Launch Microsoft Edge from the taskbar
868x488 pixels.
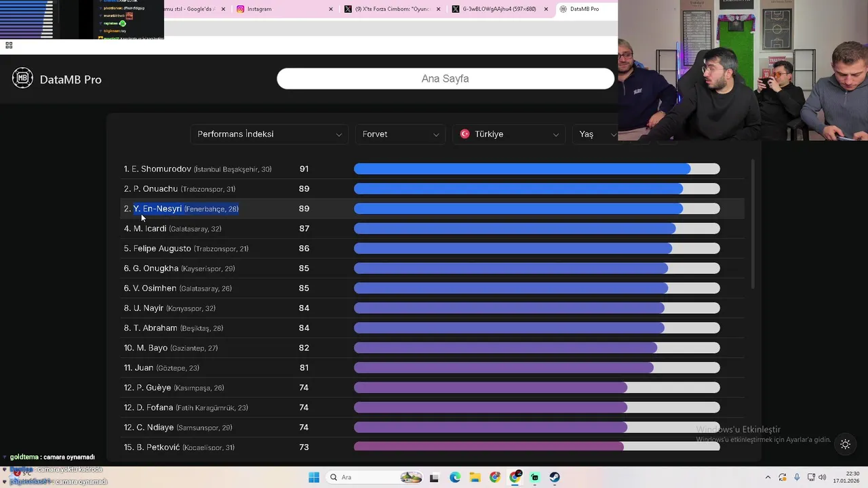455,477
